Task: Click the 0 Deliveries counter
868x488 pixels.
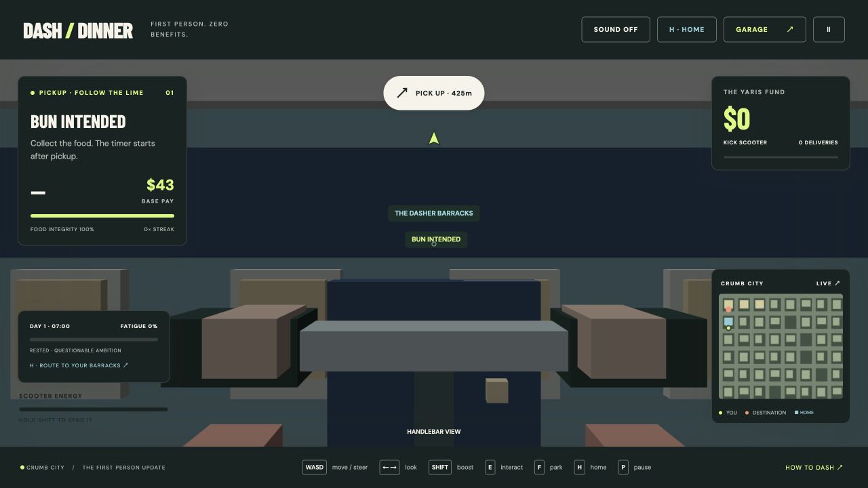Action: [818, 142]
